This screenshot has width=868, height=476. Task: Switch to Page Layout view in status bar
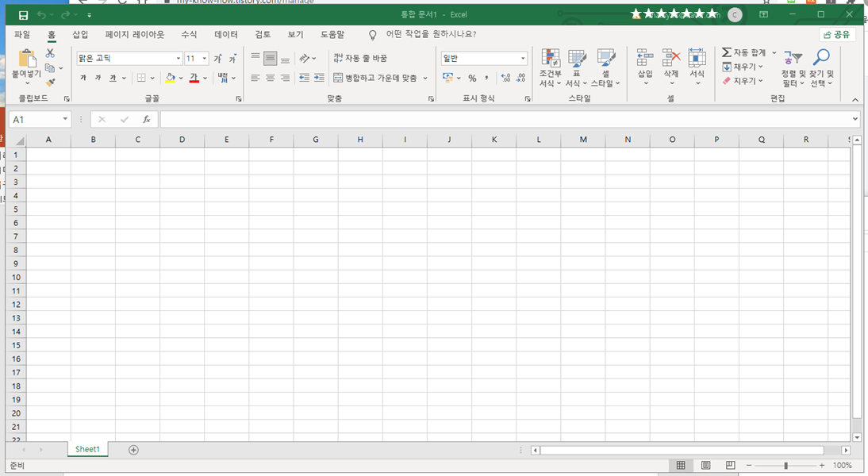coord(706,465)
